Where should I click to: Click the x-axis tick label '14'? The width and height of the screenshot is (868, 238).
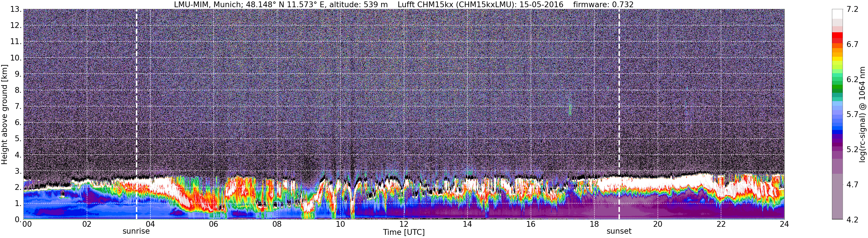[467, 224]
